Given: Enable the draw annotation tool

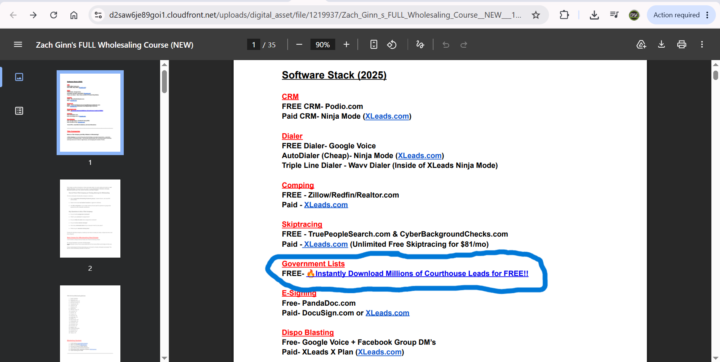Looking at the screenshot, I should (x=419, y=45).
